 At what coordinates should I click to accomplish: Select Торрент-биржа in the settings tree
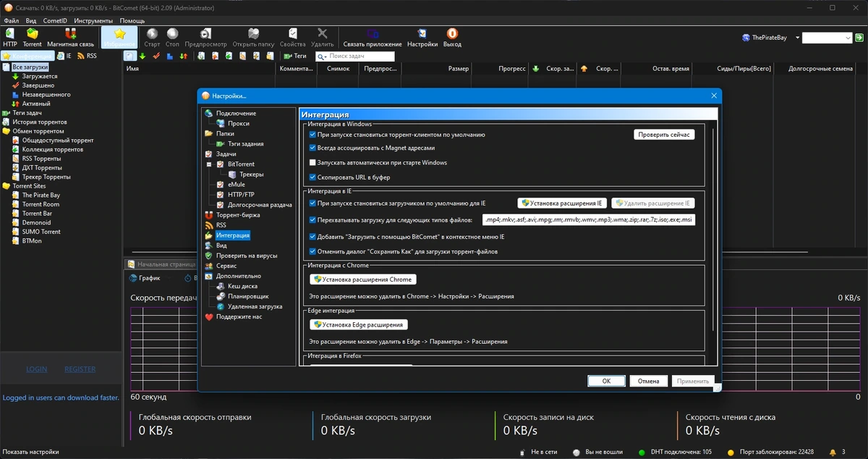[x=231, y=215]
